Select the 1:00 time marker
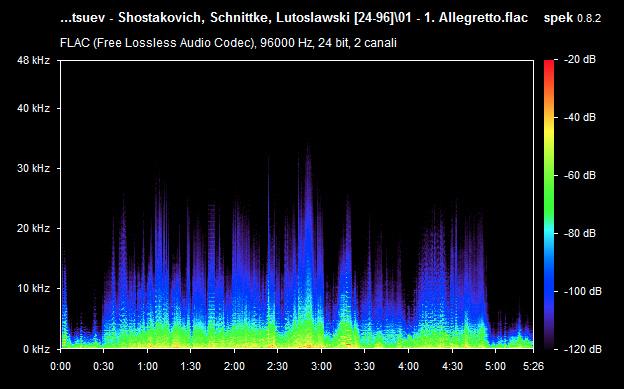 (147, 366)
